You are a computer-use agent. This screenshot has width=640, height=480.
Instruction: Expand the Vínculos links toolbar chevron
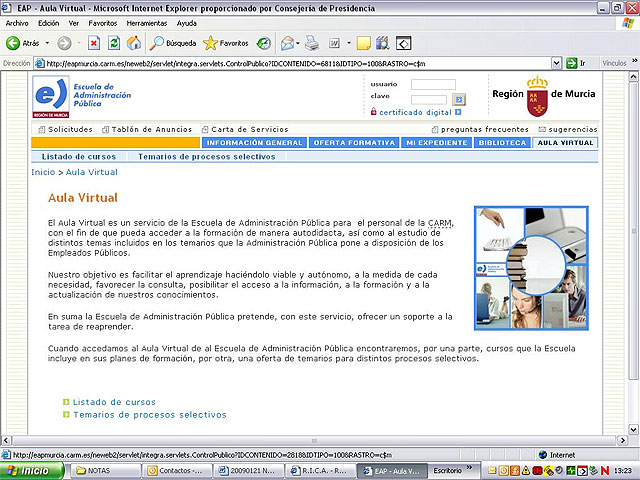coord(635,61)
